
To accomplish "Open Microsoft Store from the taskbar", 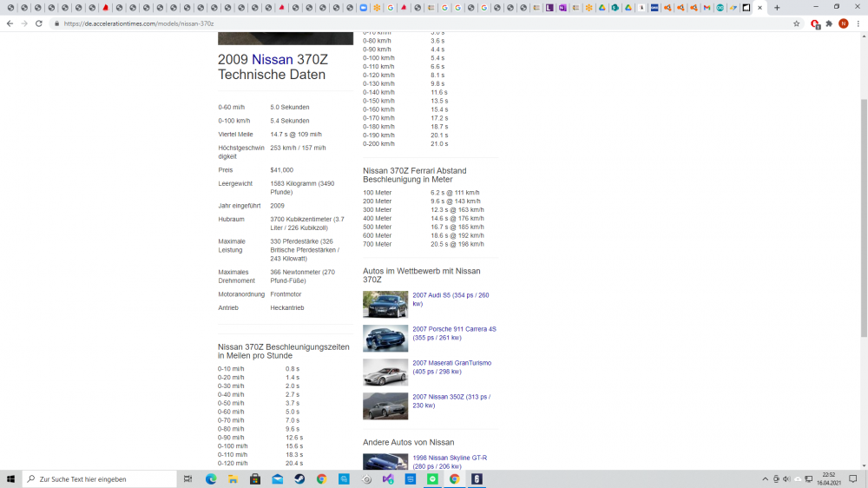I will click(255, 479).
